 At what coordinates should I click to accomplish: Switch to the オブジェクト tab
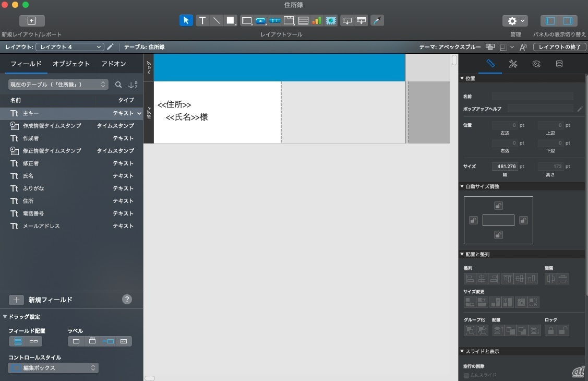click(71, 64)
